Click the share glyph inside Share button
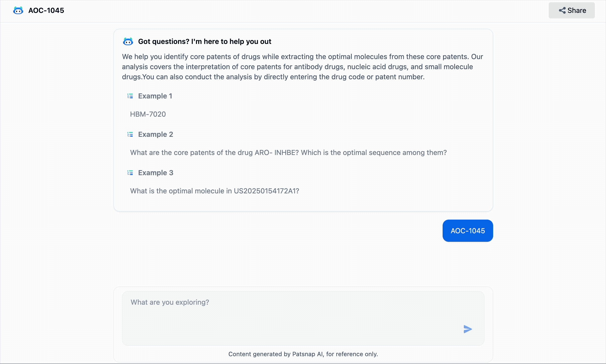 coord(562,11)
